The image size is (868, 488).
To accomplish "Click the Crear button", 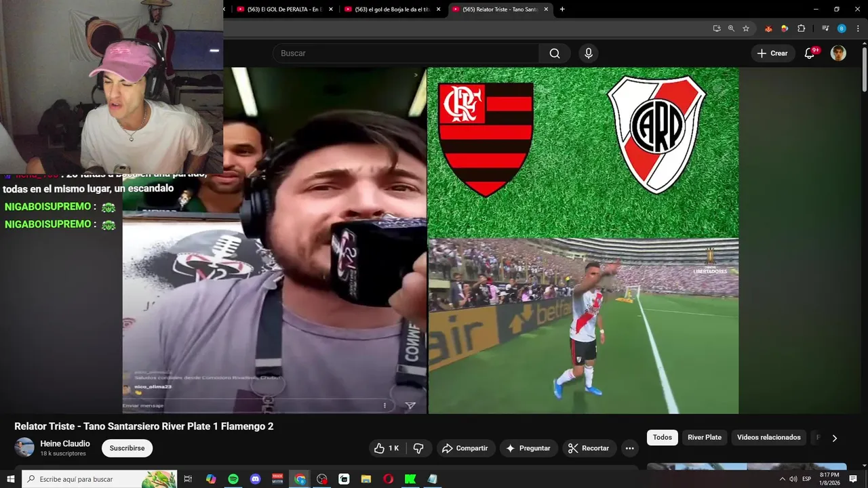I will 772,54.
